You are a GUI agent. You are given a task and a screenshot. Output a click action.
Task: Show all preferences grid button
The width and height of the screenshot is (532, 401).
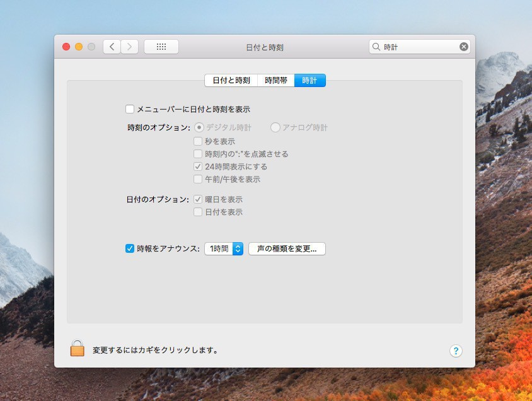tap(161, 47)
